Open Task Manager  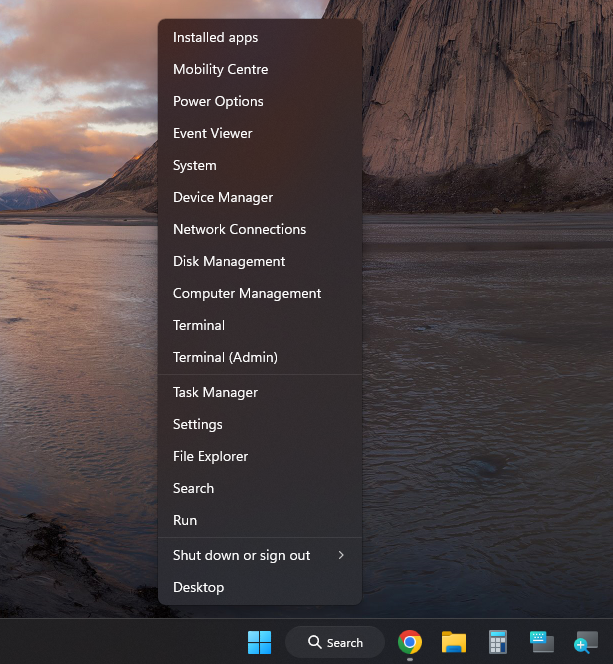(260, 393)
